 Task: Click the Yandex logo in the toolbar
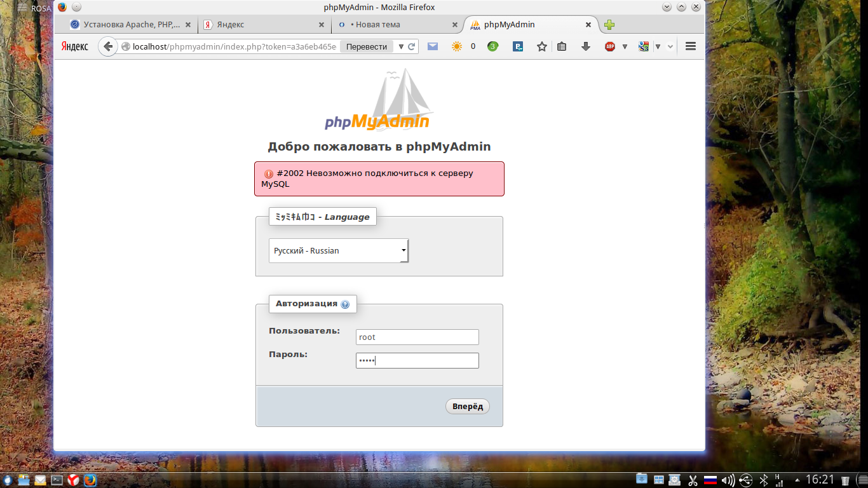click(x=74, y=46)
